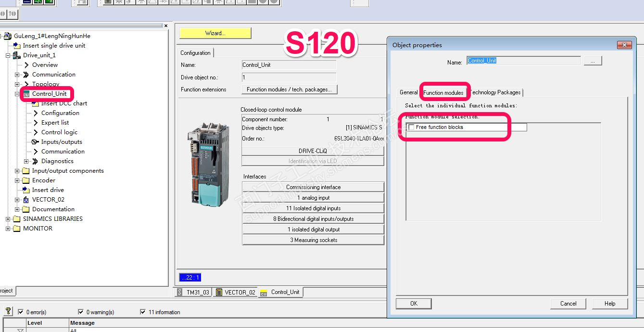Click the Help button in the dialog
Image resolution: width=644 pixels, height=332 pixels.
610,304
